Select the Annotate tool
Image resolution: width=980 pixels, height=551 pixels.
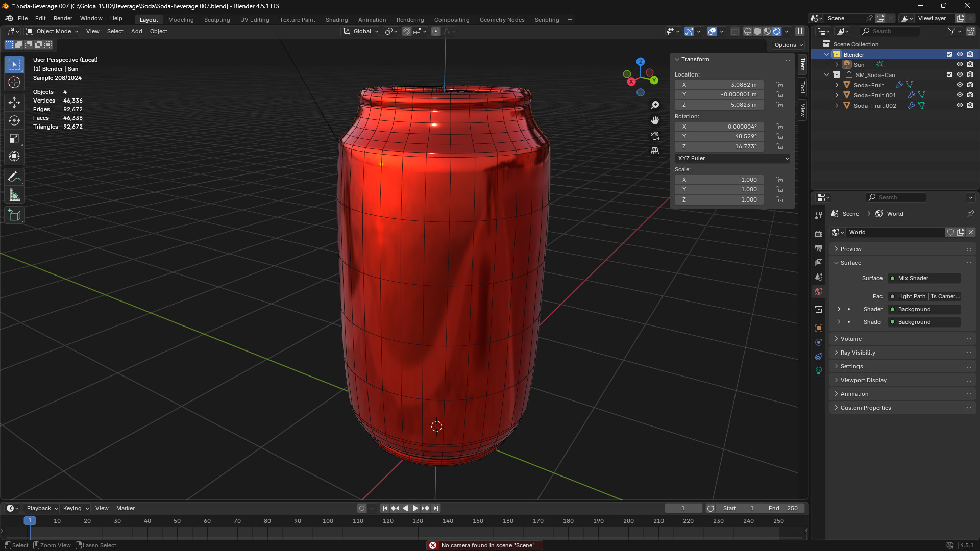coord(14,176)
